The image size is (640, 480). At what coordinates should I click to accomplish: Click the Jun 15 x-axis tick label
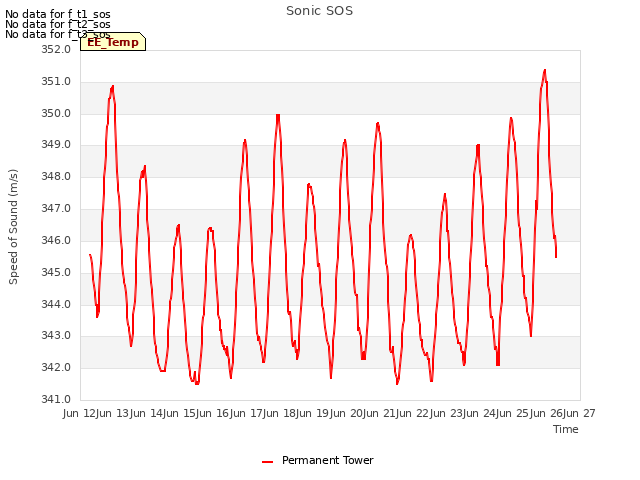click(x=180, y=413)
